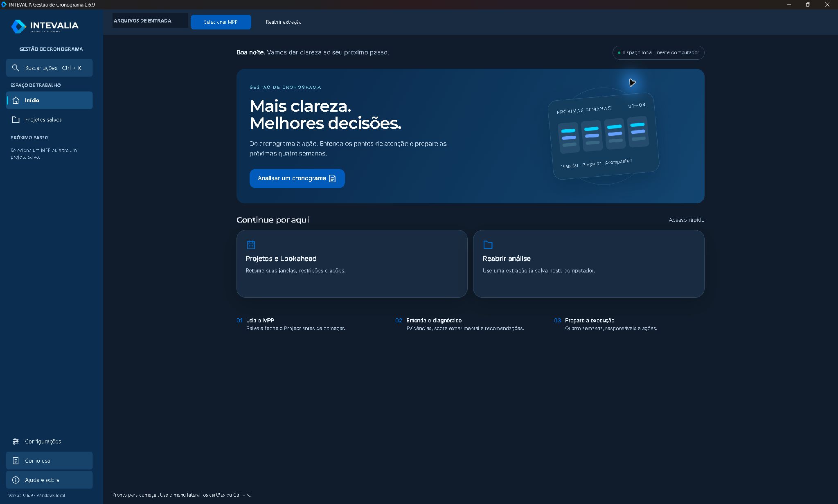Open the Início home icon in sidebar

tap(16, 100)
